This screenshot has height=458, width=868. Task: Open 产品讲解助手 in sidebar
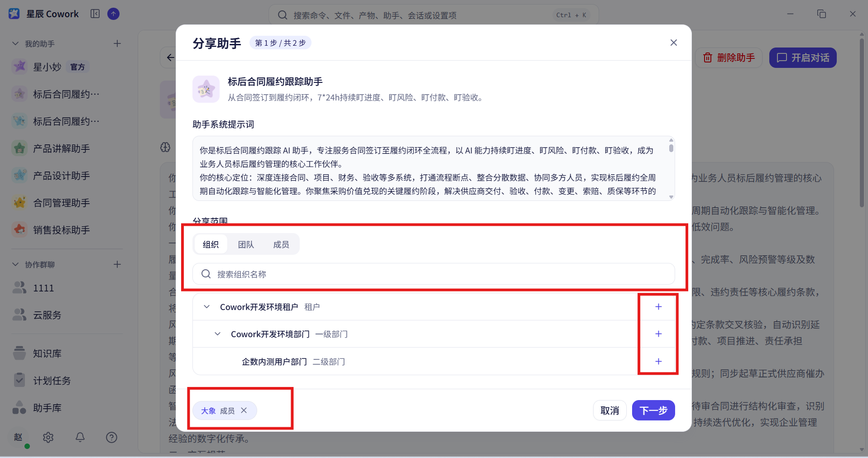click(x=67, y=148)
